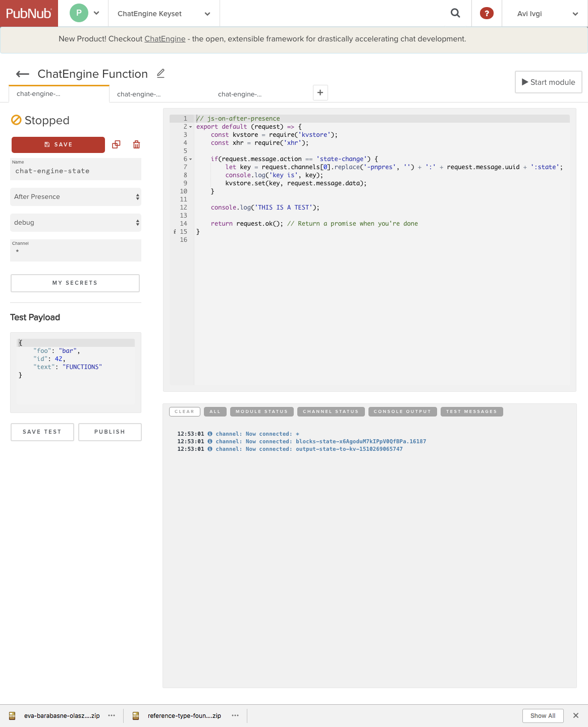Click the duplicate function icon
Viewport: 588px width, 727px height.
coord(116,144)
